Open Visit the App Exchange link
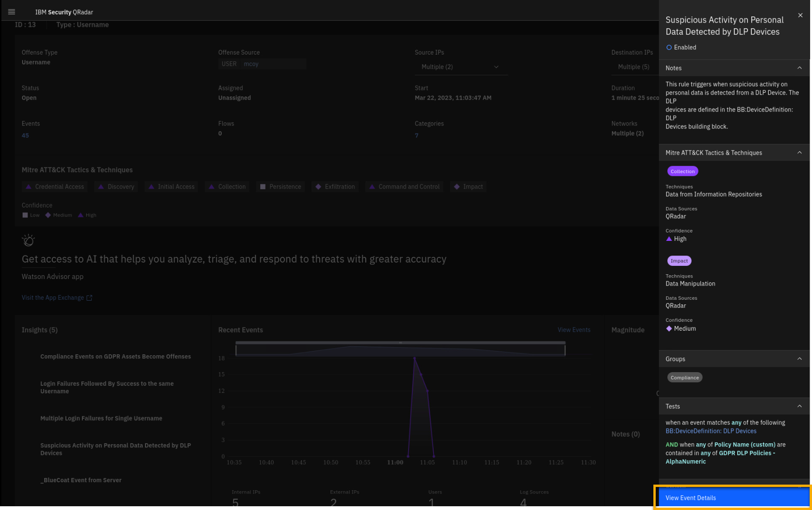 click(57, 298)
